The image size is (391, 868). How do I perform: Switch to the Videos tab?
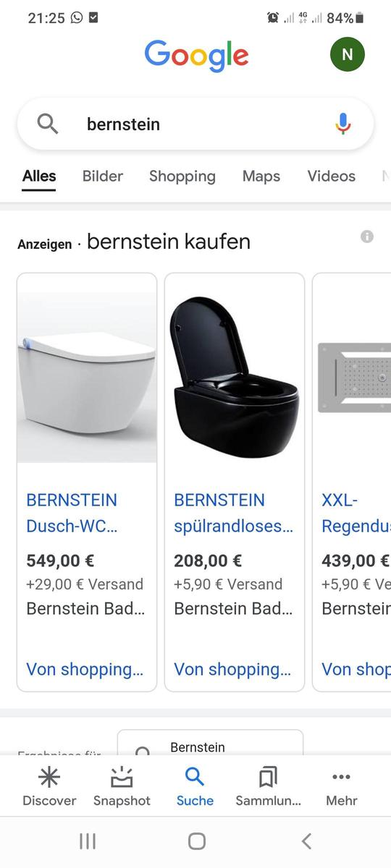coord(332,176)
